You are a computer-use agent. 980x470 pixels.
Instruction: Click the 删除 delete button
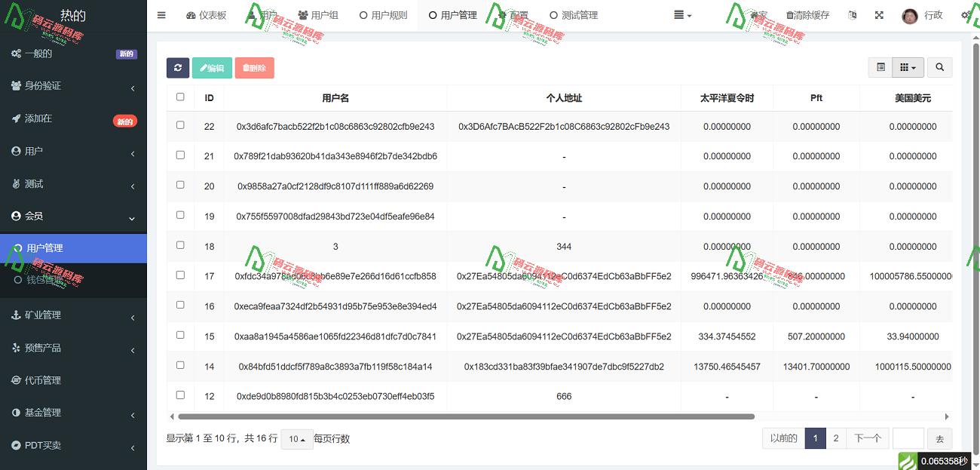[x=254, y=67]
